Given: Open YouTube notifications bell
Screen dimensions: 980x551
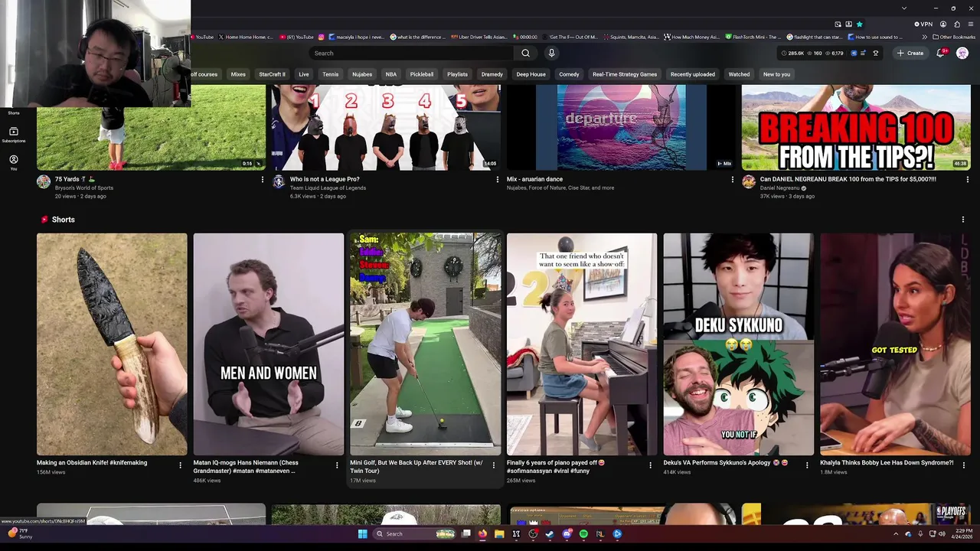Looking at the screenshot, I should point(940,53).
